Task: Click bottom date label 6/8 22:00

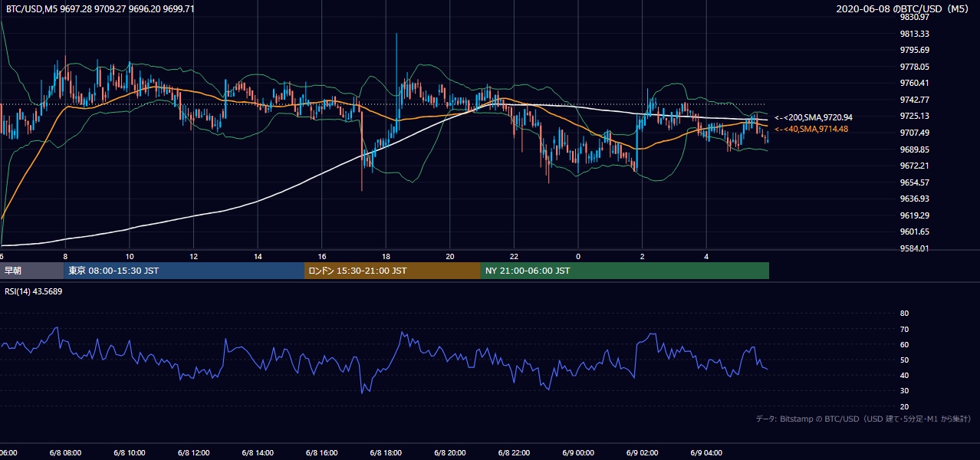Action: coord(515,453)
